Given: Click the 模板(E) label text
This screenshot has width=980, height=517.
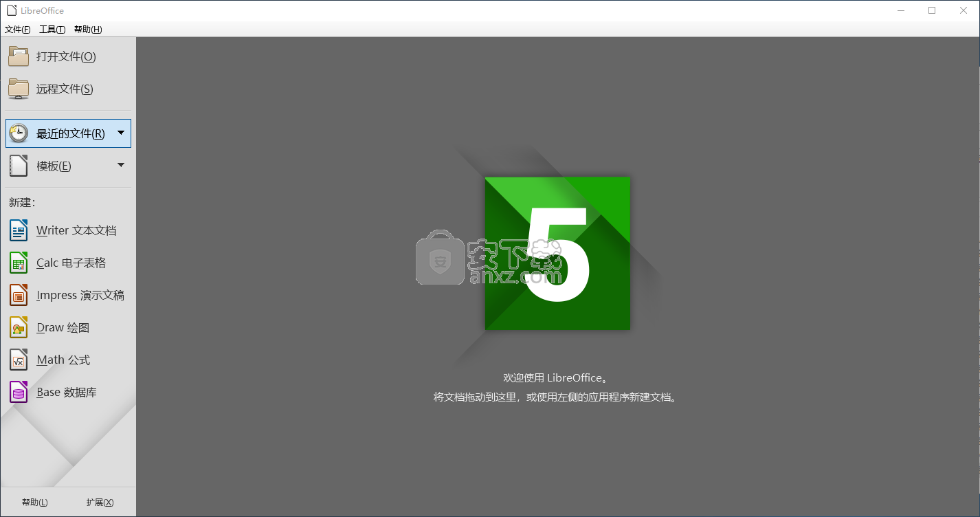Looking at the screenshot, I should pos(54,166).
